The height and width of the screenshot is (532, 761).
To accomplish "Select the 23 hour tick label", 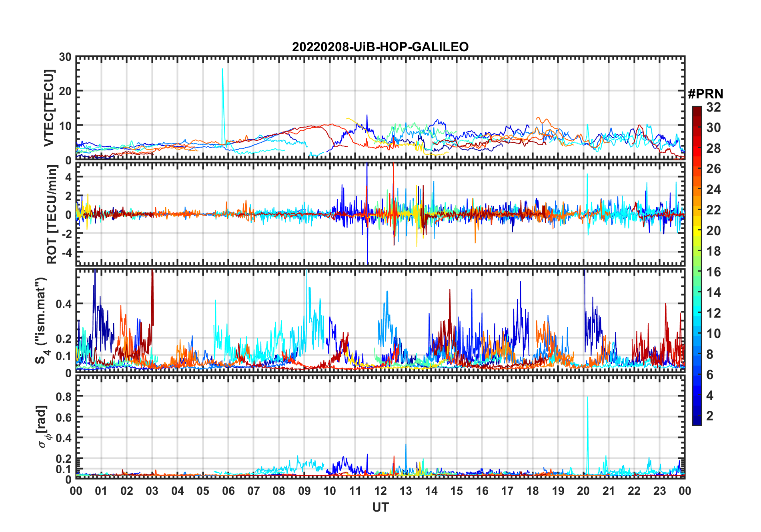I will 659,491.
